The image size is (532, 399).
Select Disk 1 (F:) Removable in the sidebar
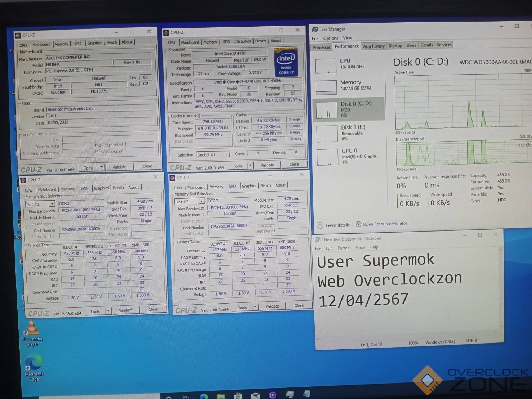point(349,133)
